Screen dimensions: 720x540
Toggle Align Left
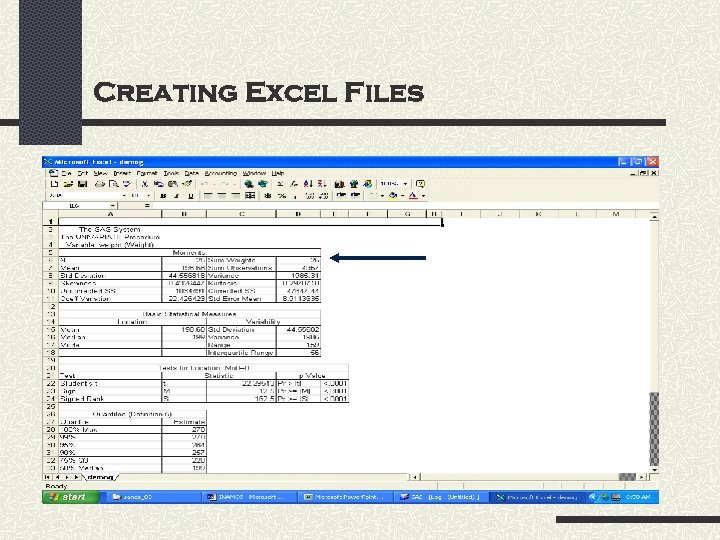click(208, 196)
